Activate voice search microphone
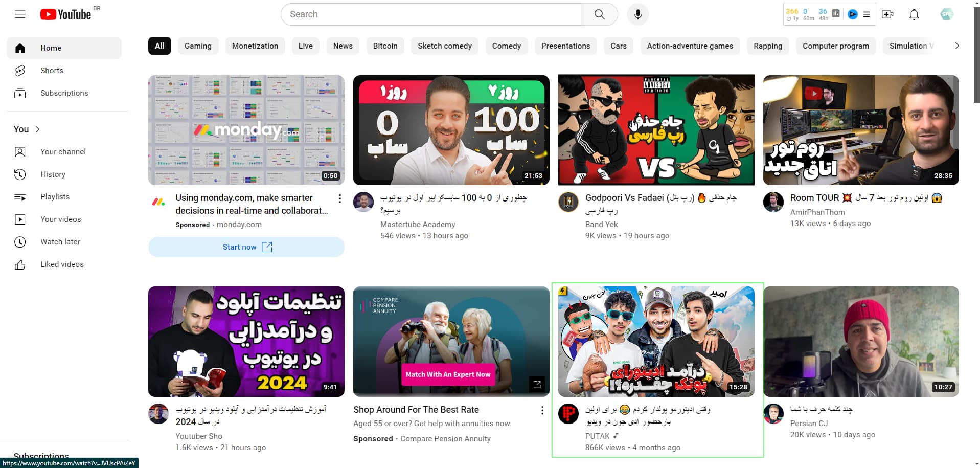The height and width of the screenshot is (468, 980). click(x=637, y=14)
